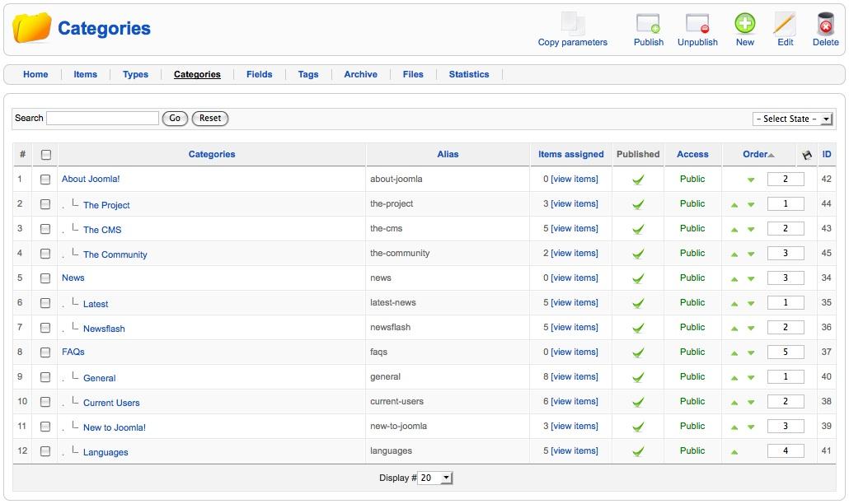
Task: Check the select-all checkbox in table header
Action: pos(46,155)
